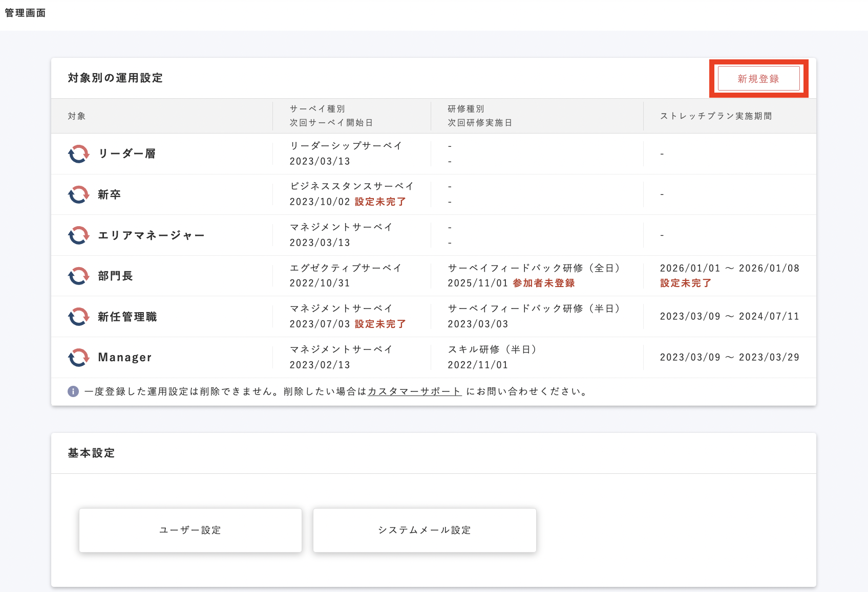Screen dimensions: 868x592
Task: Click the サーベイ種別 column header
Action: [317, 109]
